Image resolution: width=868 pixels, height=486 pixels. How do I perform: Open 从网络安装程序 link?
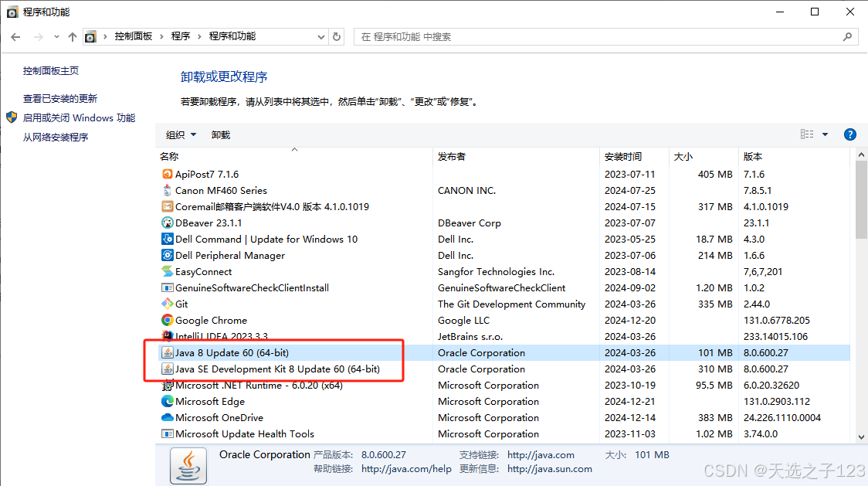point(56,137)
